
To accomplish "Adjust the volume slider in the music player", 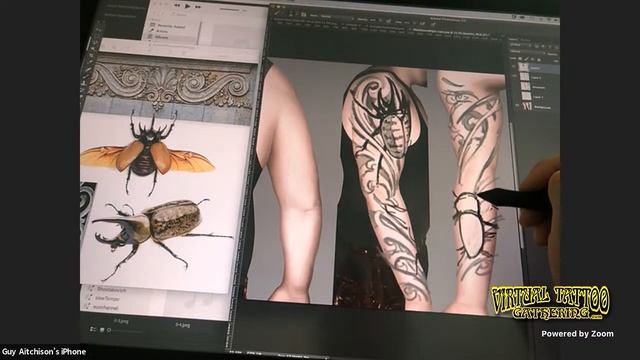I will tap(230, 9).
